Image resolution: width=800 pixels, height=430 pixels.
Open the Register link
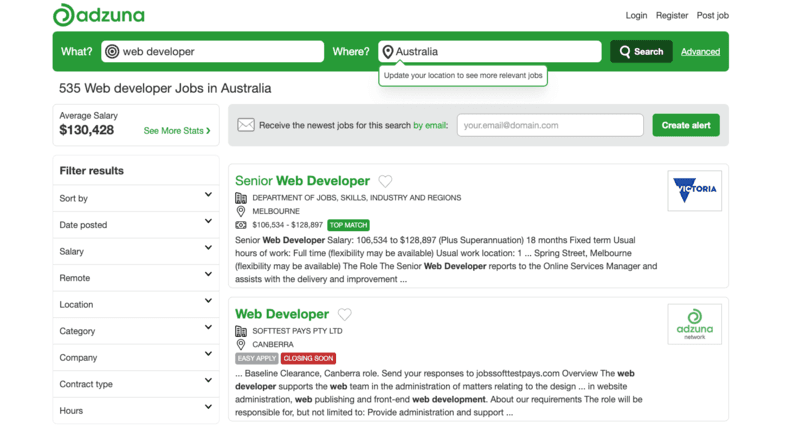(672, 15)
